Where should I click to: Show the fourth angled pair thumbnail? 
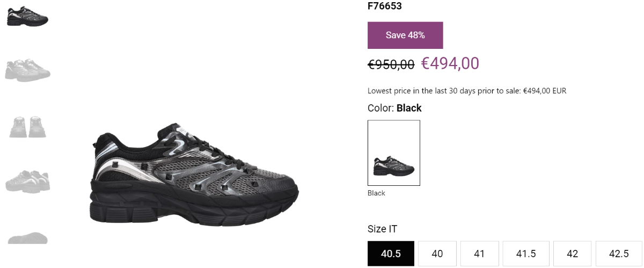[x=27, y=180]
